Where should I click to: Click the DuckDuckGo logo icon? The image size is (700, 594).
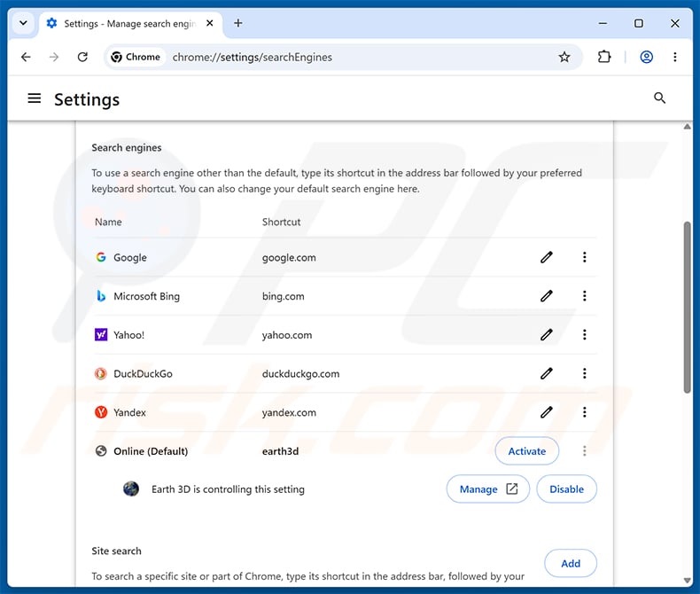tap(101, 373)
